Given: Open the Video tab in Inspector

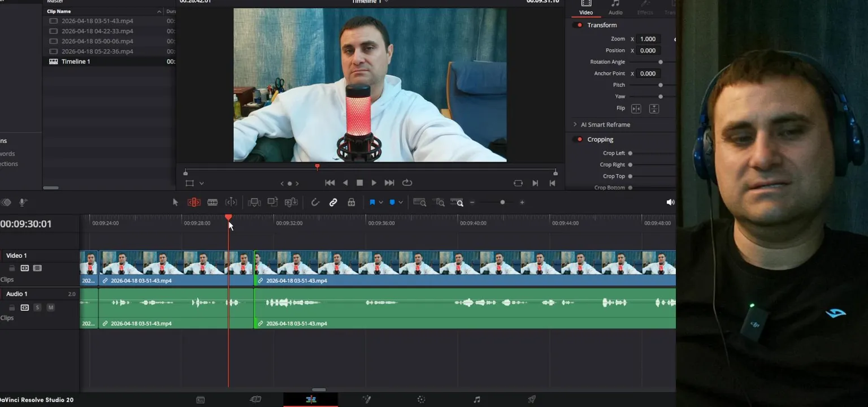Looking at the screenshot, I should pyautogui.click(x=586, y=8).
